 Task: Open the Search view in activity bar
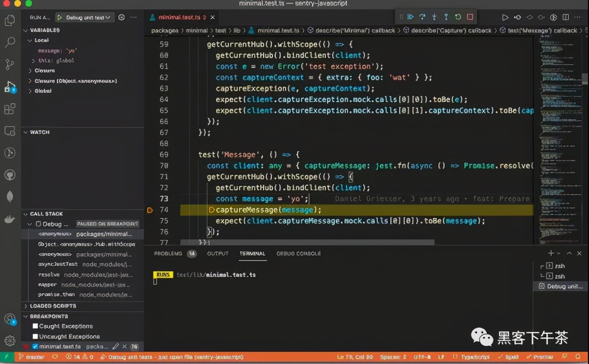[9, 42]
